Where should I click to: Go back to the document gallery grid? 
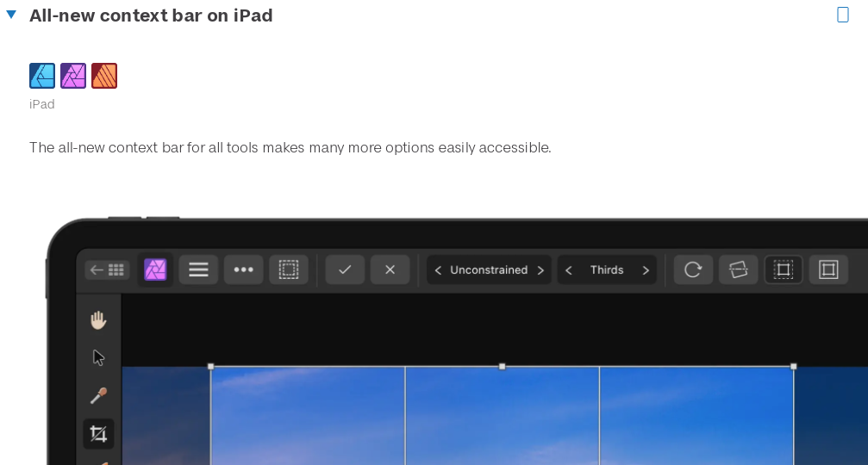108,270
